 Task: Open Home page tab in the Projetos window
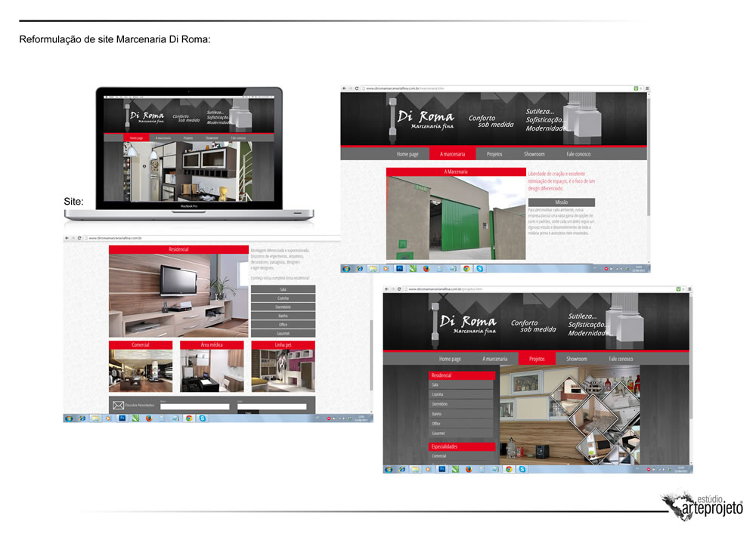click(x=450, y=359)
